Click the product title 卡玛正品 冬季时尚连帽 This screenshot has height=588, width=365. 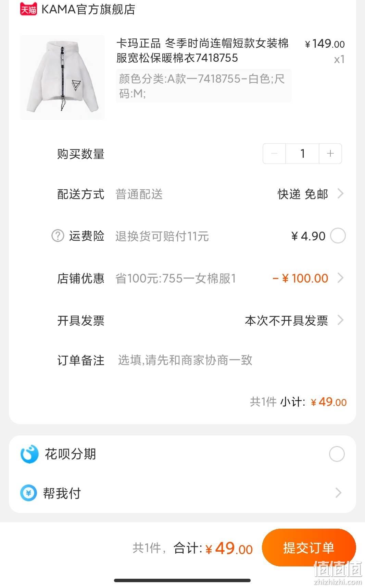point(202,50)
